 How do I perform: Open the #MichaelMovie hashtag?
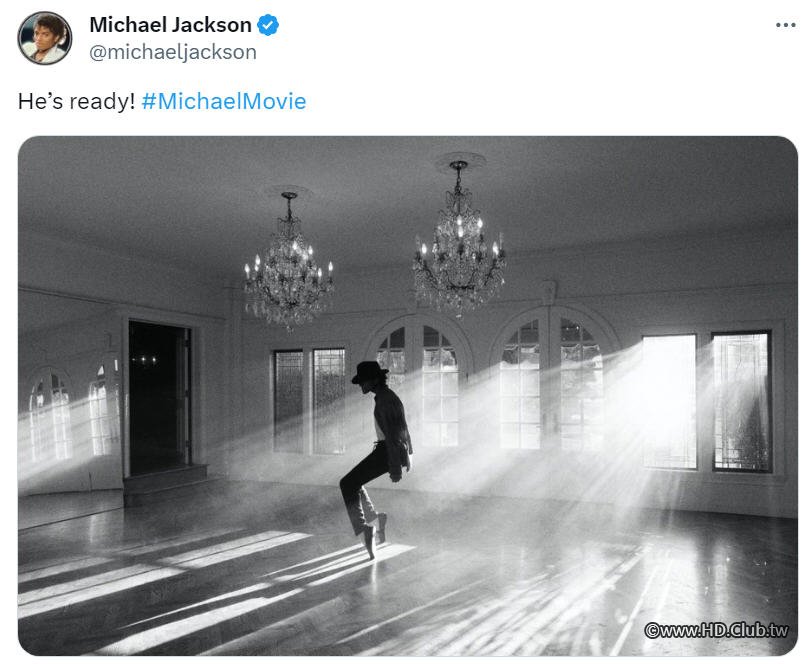223,101
